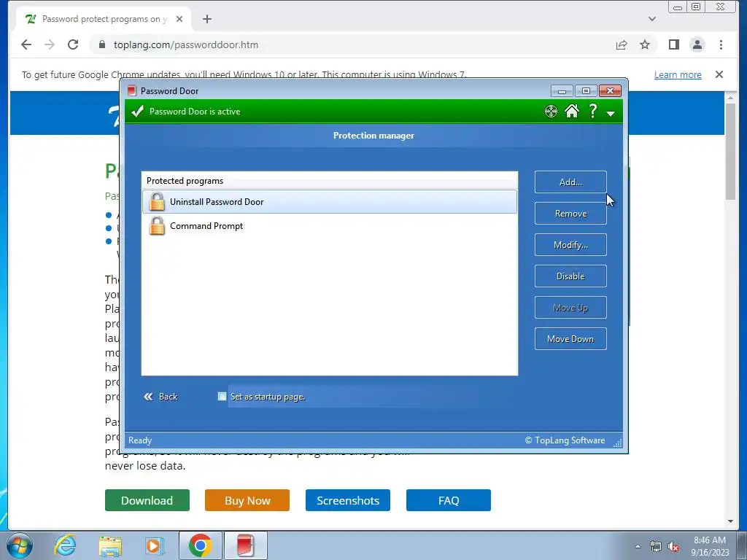Image resolution: width=747 pixels, height=560 pixels.
Task: Bookmark this page with the star icon
Action: pos(645,44)
